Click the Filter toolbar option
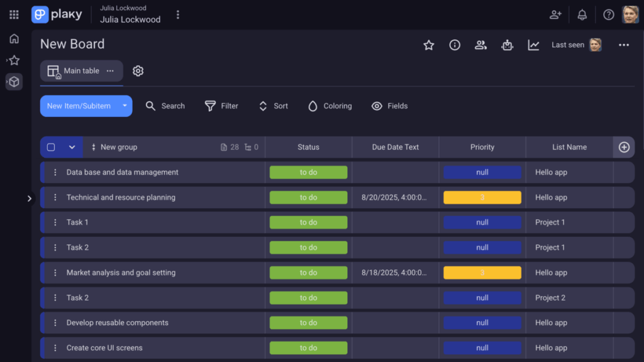 pyautogui.click(x=221, y=106)
